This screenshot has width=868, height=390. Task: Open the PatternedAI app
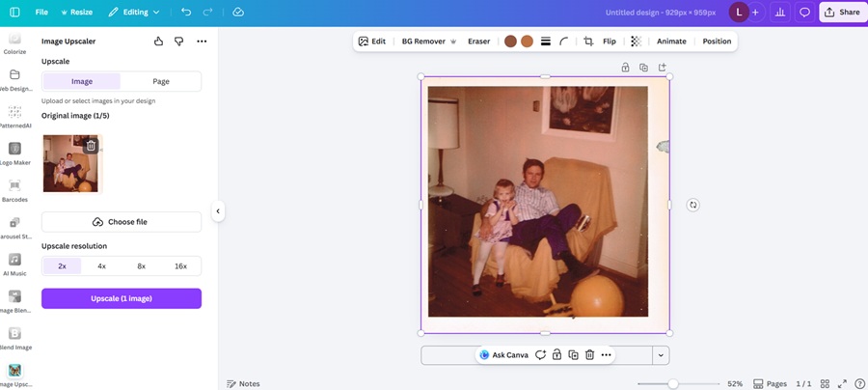point(14,117)
